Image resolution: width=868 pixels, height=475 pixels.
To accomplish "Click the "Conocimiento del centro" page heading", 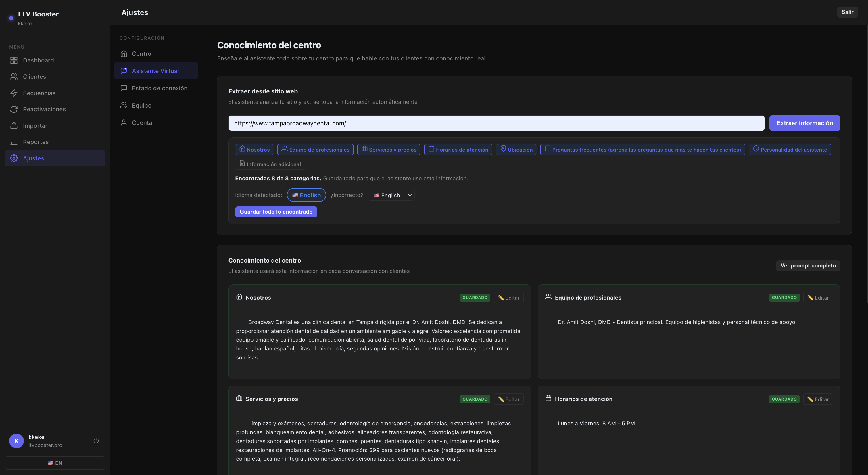I will coord(269,45).
